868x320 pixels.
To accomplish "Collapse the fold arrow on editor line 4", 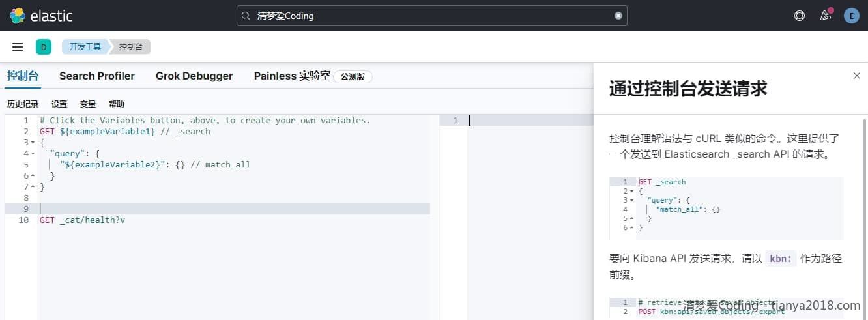I will [33, 154].
